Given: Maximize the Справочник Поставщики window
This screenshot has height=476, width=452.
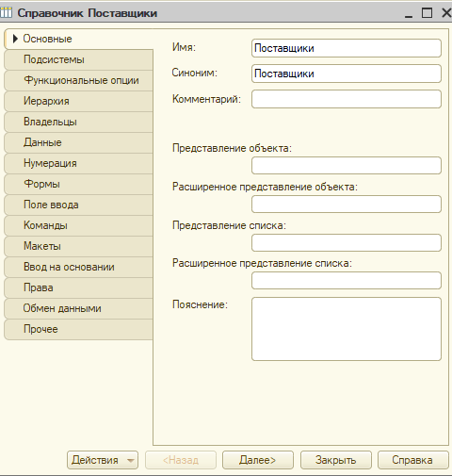Looking at the screenshot, I should tap(427, 13).
